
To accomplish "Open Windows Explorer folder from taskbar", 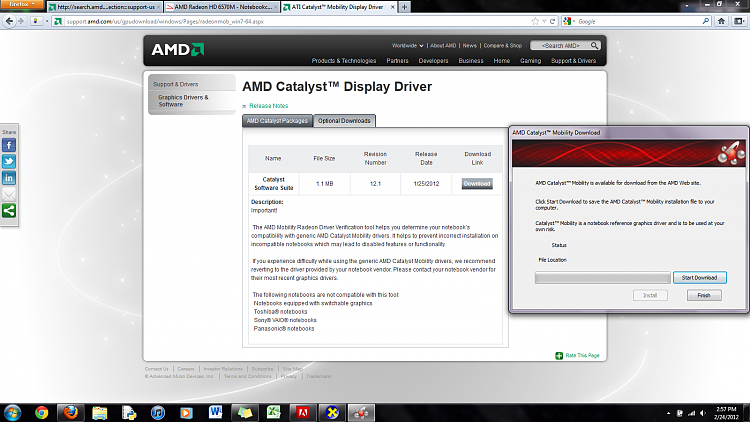I will 99,412.
